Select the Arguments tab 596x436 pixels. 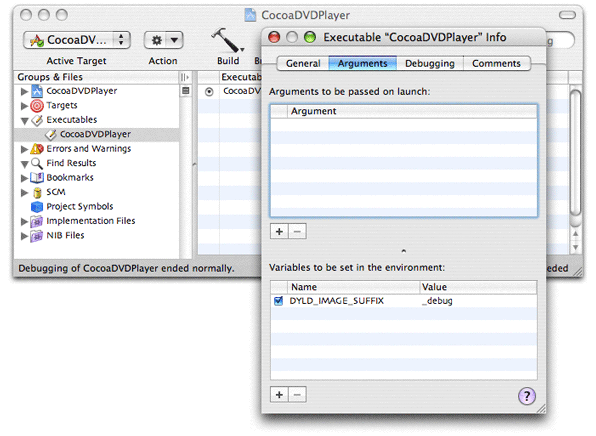[x=363, y=63]
